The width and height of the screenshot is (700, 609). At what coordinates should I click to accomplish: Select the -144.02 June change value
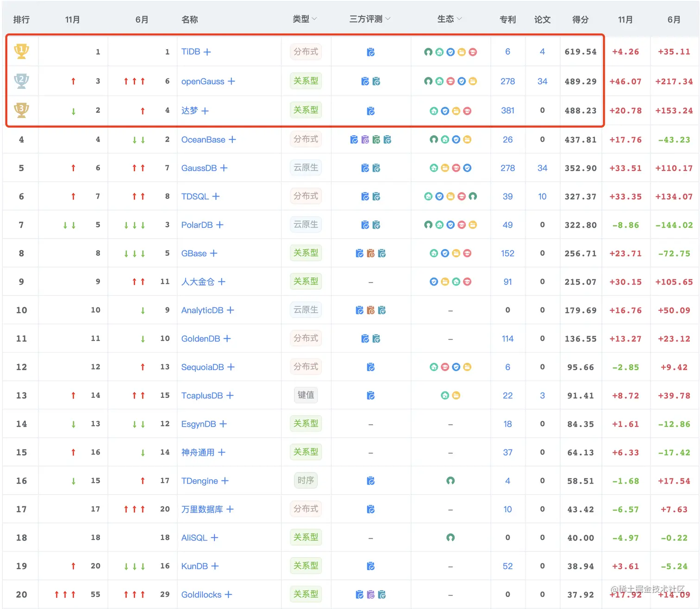click(x=674, y=225)
